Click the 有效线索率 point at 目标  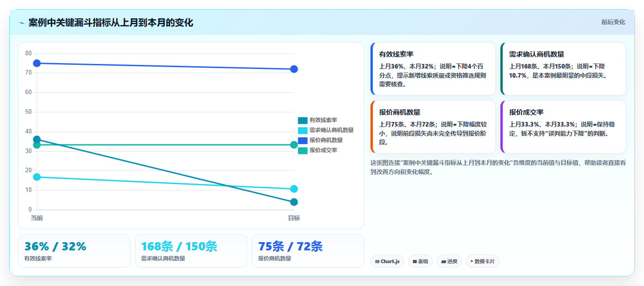(x=294, y=202)
